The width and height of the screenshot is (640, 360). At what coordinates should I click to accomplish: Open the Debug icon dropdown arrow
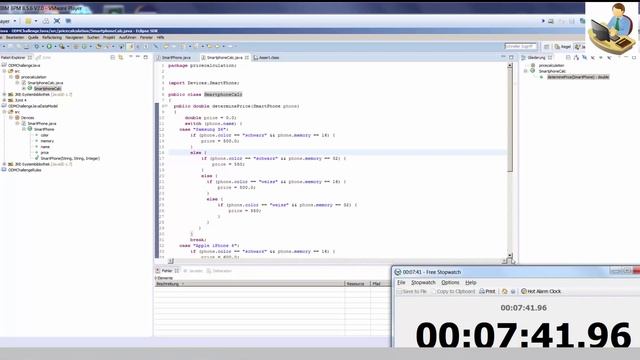[42, 47]
